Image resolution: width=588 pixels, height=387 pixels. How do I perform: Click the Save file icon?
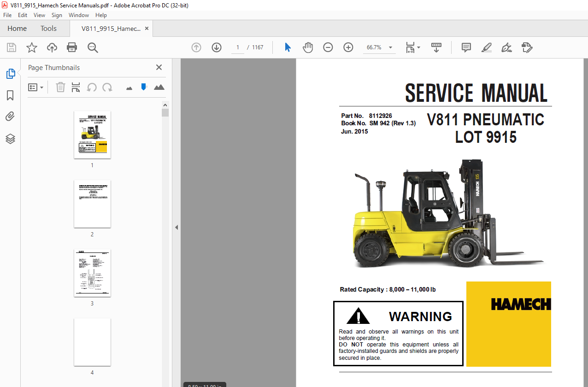[x=12, y=47]
